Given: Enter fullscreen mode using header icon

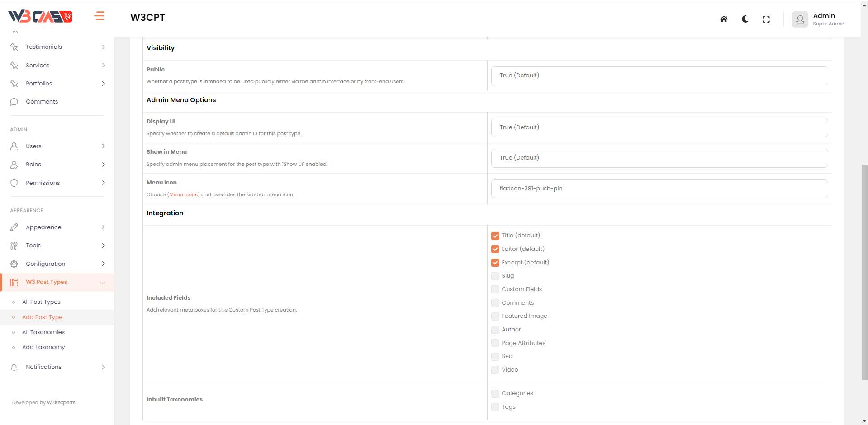Looking at the screenshot, I should click(766, 19).
